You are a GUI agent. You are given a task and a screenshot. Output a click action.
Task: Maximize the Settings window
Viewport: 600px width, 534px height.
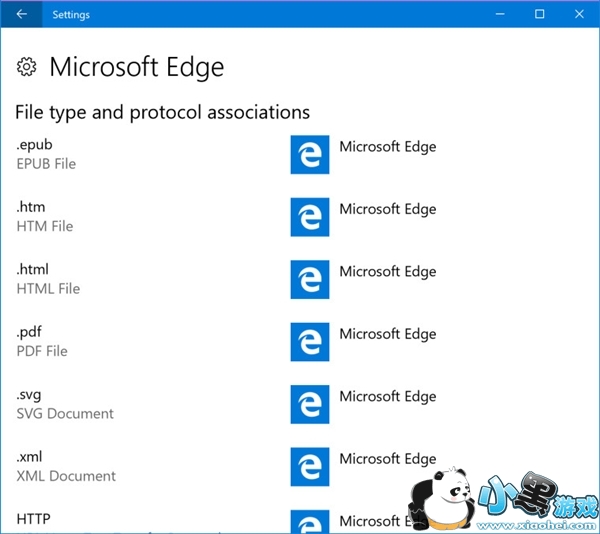539,14
